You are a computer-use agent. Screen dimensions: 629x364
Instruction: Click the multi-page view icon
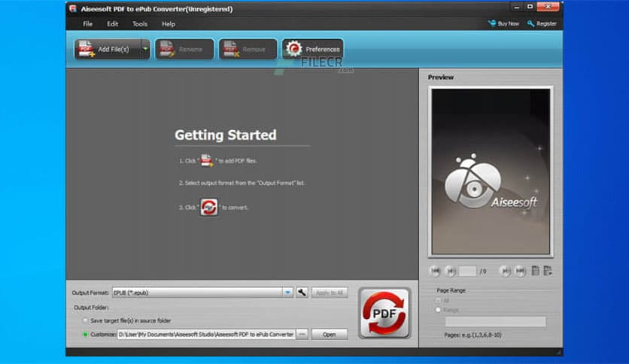(548, 271)
